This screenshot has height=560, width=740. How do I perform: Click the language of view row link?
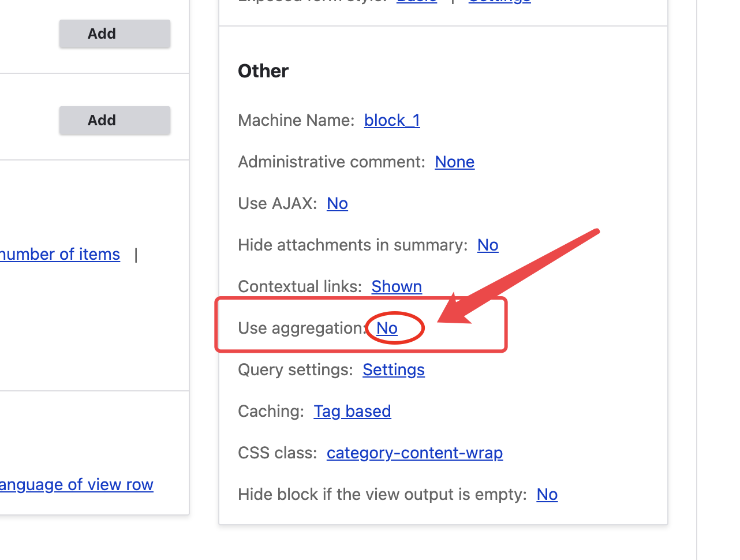76,484
